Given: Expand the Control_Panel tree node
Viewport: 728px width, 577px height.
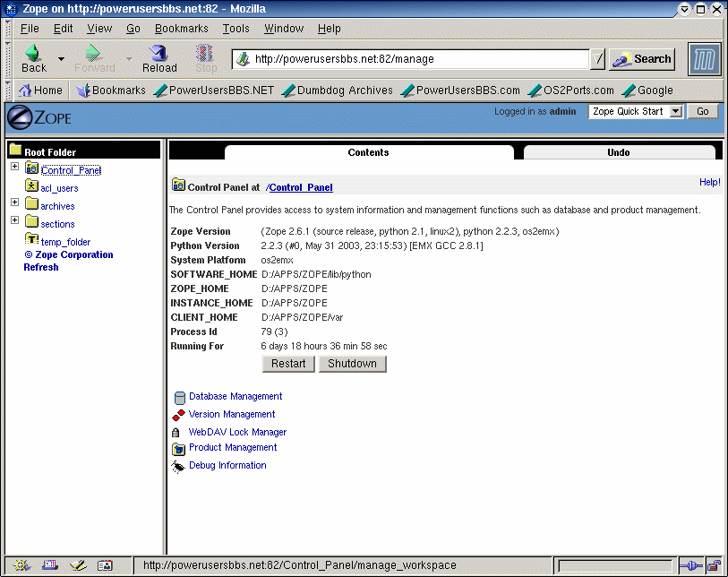Looking at the screenshot, I should [x=15, y=167].
